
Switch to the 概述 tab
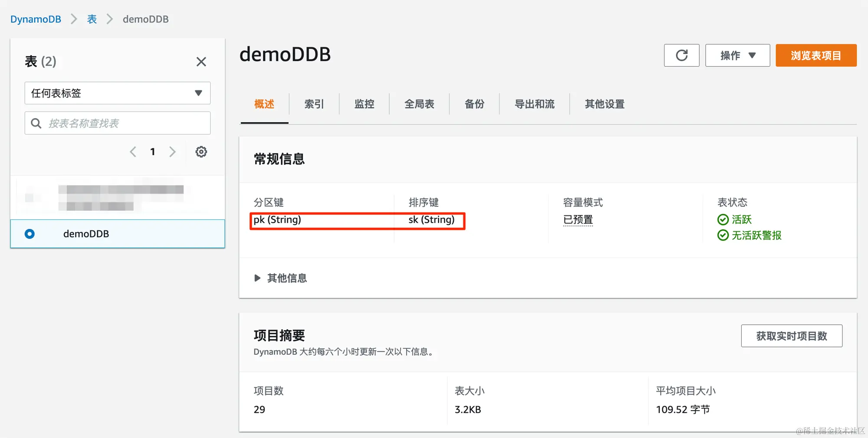click(x=264, y=104)
